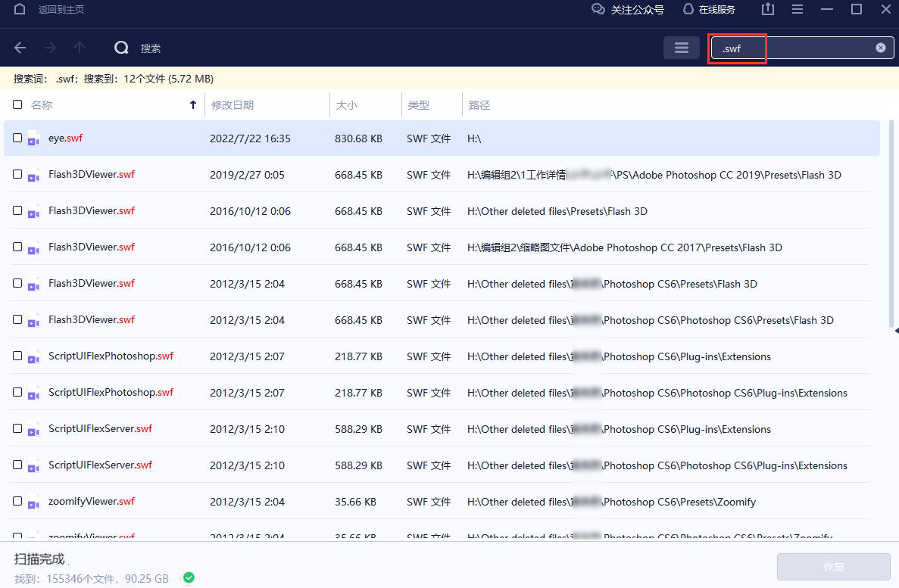Click the eye.swf file icon

coord(33,139)
